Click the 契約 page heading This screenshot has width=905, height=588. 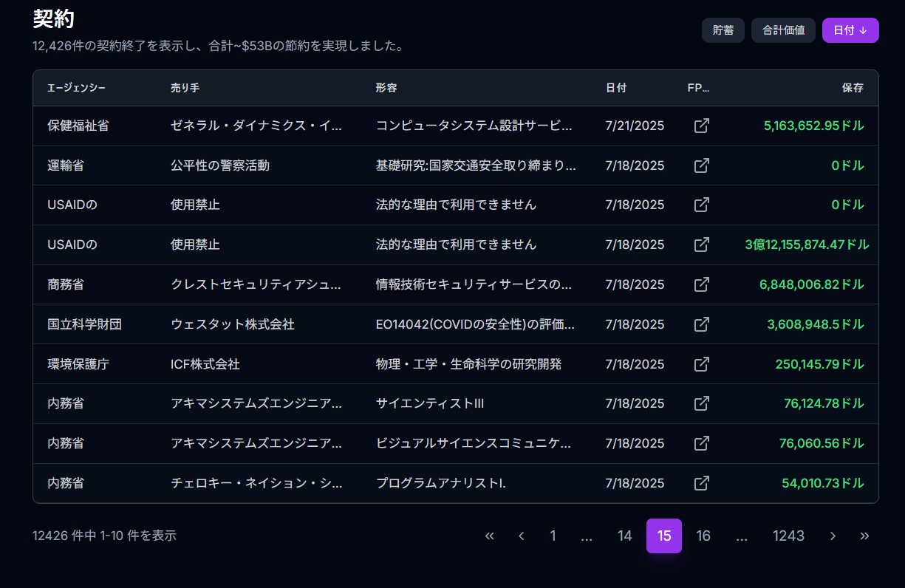tap(53, 19)
